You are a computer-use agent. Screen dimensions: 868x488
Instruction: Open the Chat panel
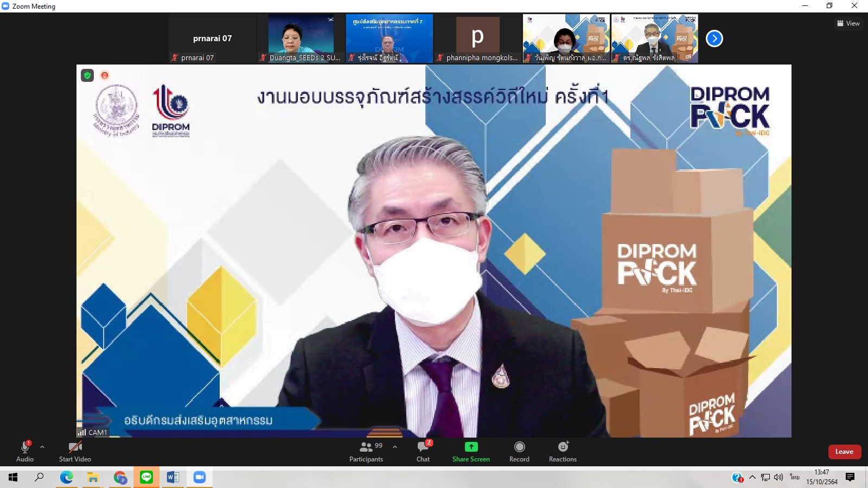coord(423,452)
